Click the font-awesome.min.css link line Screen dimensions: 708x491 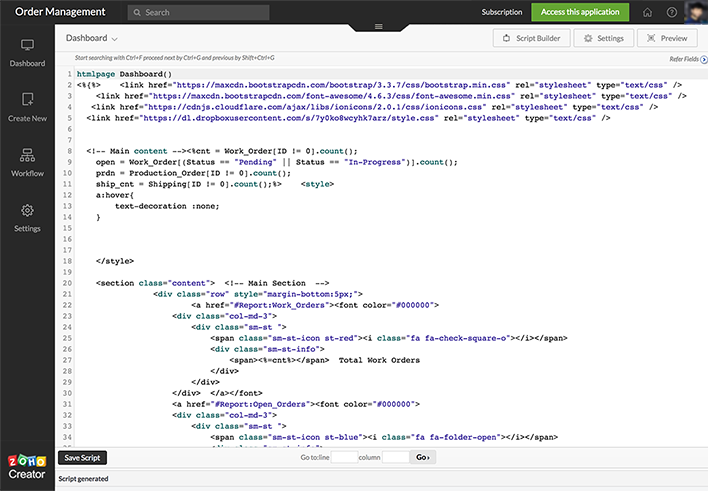tap(391, 96)
